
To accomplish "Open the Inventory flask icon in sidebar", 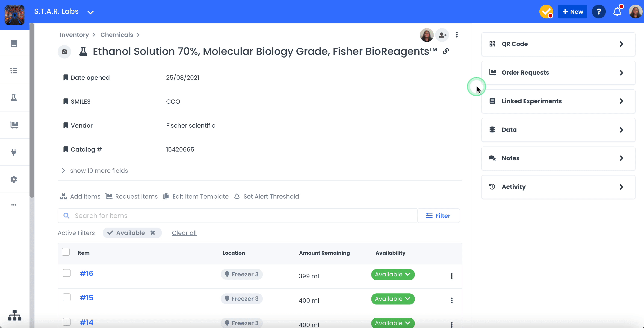I will [14, 98].
